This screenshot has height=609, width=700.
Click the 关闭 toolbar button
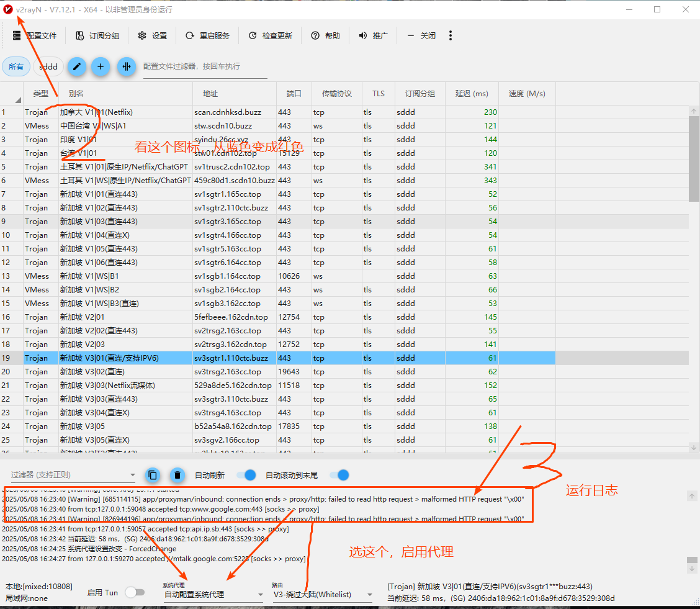(x=421, y=36)
